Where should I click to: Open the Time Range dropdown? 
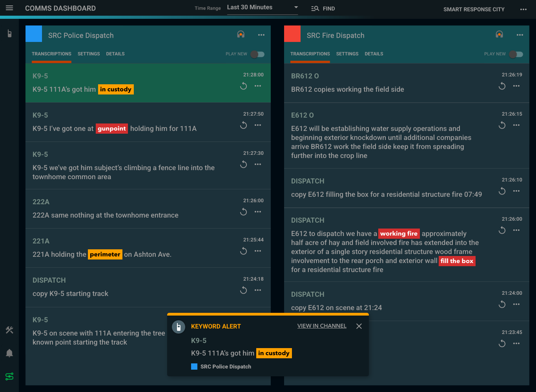[263, 7]
